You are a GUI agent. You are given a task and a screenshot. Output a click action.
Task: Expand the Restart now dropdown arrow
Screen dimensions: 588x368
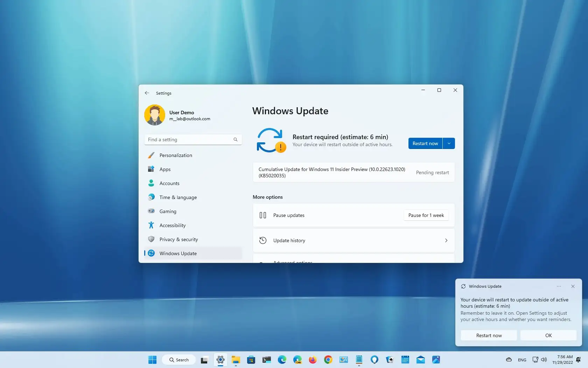[449, 143]
